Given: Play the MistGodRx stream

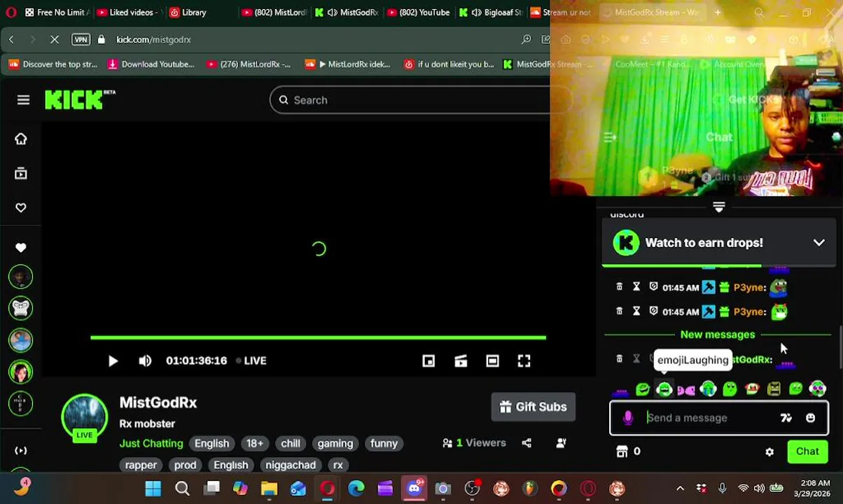Looking at the screenshot, I should click(113, 360).
